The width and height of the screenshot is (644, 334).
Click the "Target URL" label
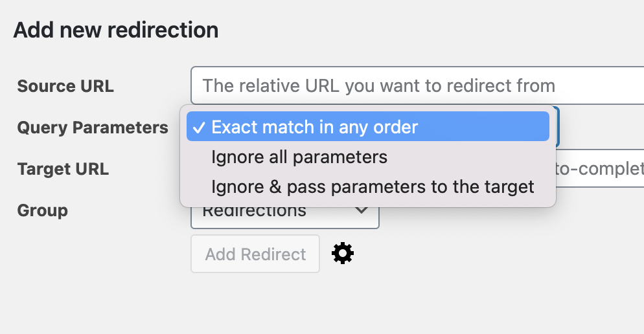[63, 169]
